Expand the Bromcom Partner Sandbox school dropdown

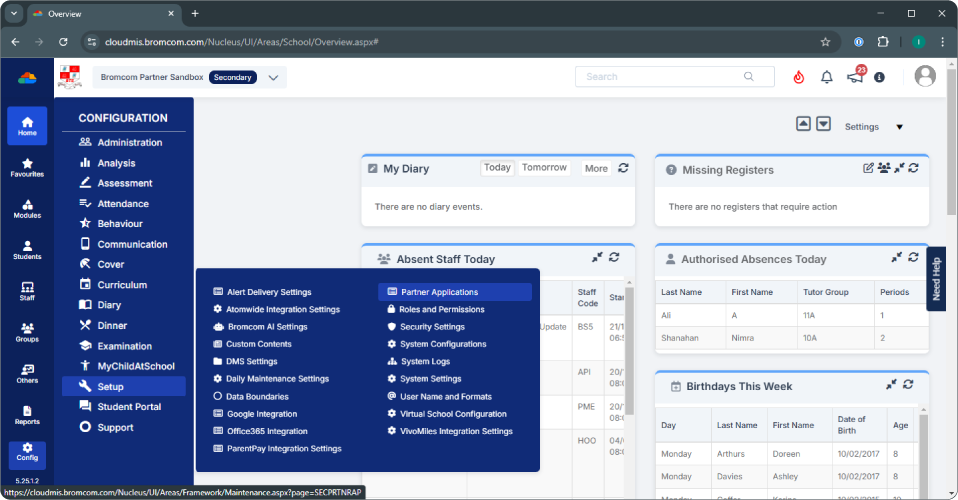[273, 77]
